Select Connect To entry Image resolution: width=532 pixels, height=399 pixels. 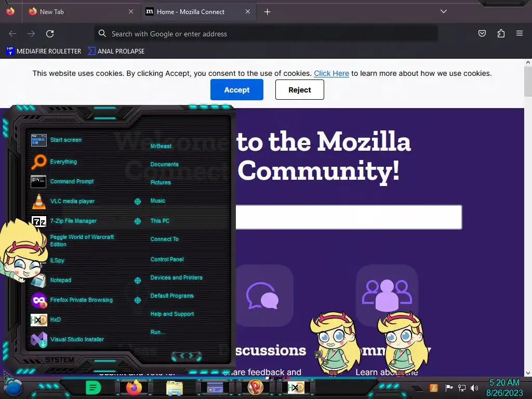tap(164, 239)
